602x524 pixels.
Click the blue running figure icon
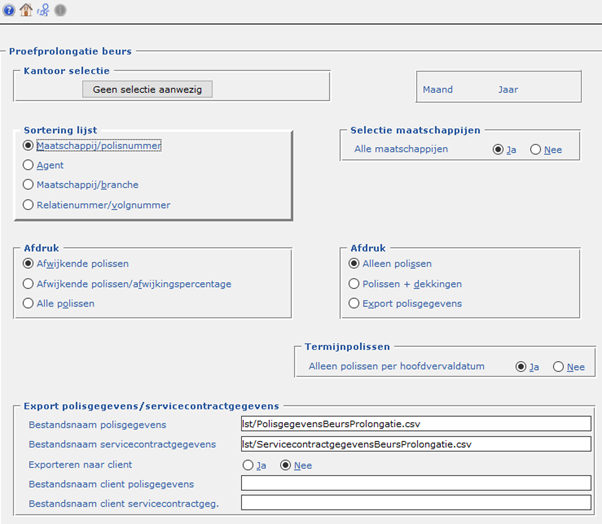[42, 10]
